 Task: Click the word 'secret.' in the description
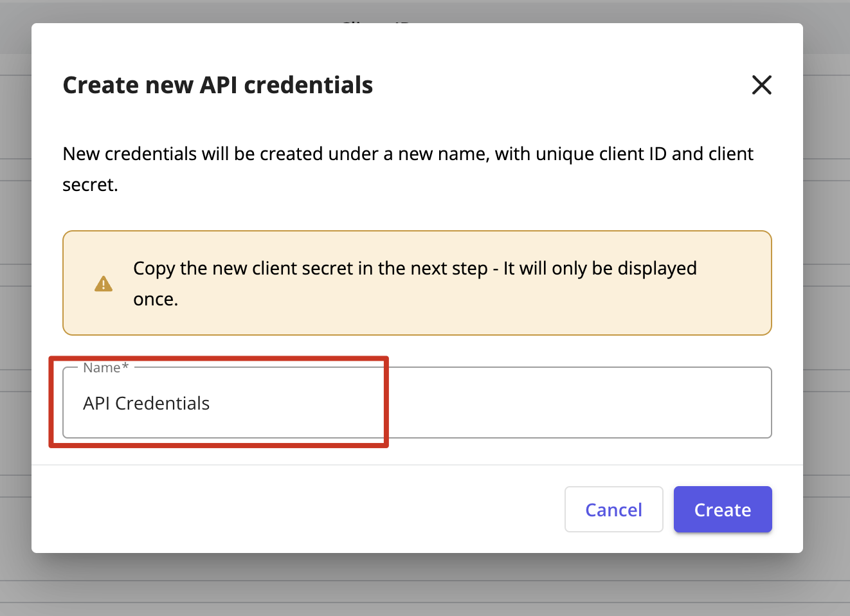pyautogui.click(x=90, y=185)
